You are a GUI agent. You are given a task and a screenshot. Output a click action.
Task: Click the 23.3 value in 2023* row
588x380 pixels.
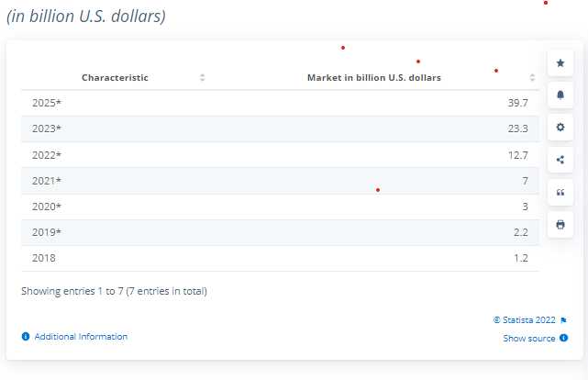(518, 129)
